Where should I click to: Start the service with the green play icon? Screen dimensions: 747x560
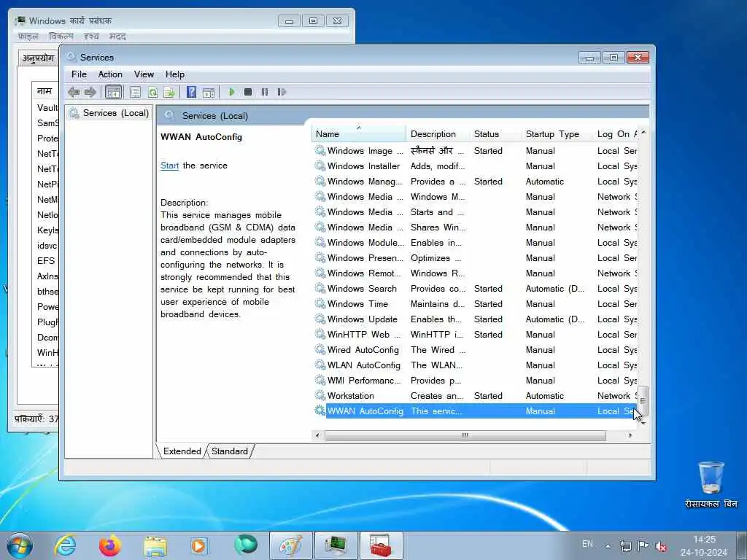tap(231, 92)
